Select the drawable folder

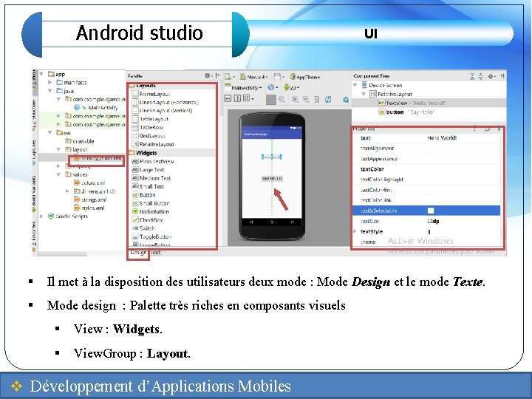point(80,141)
